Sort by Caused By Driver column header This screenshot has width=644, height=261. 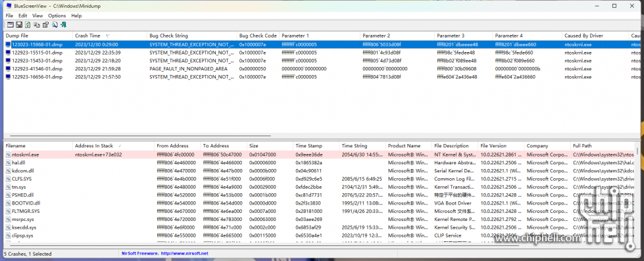tap(595, 36)
